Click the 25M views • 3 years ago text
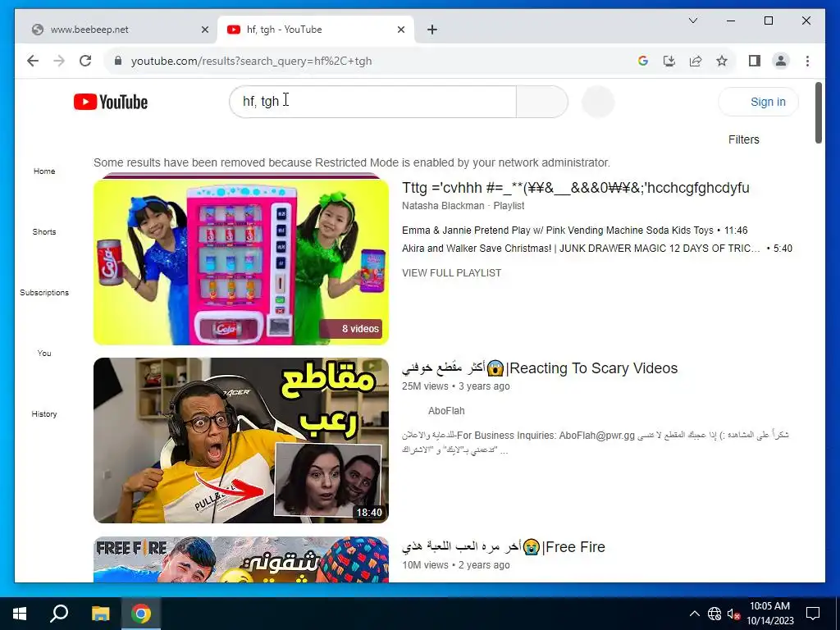The width and height of the screenshot is (840, 630). pyautogui.click(x=456, y=386)
